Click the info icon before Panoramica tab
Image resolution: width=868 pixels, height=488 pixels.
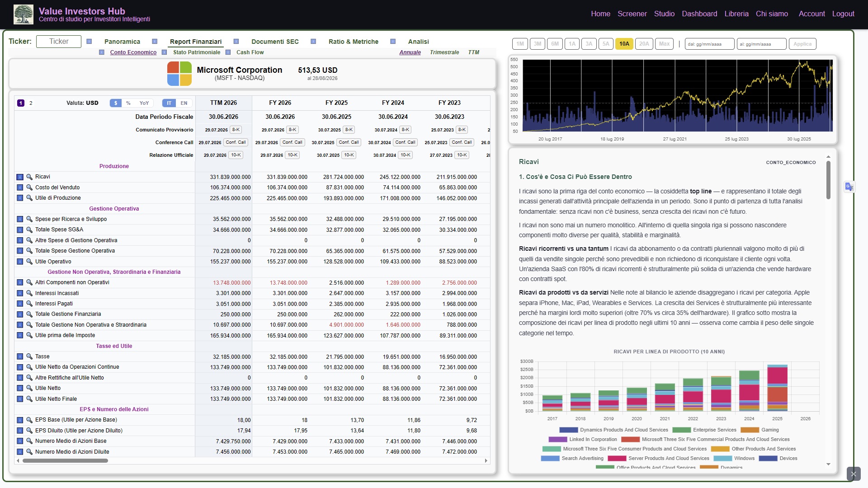[89, 42]
